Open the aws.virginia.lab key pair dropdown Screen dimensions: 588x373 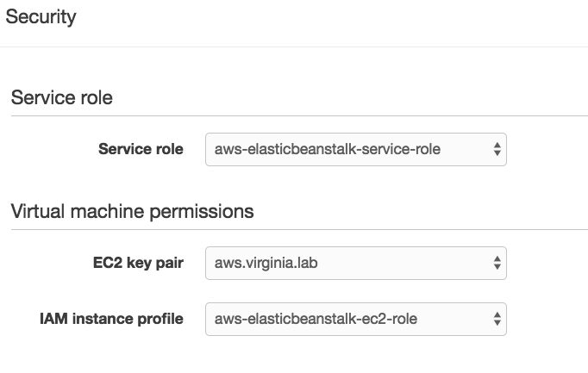(x=356, y=263)
